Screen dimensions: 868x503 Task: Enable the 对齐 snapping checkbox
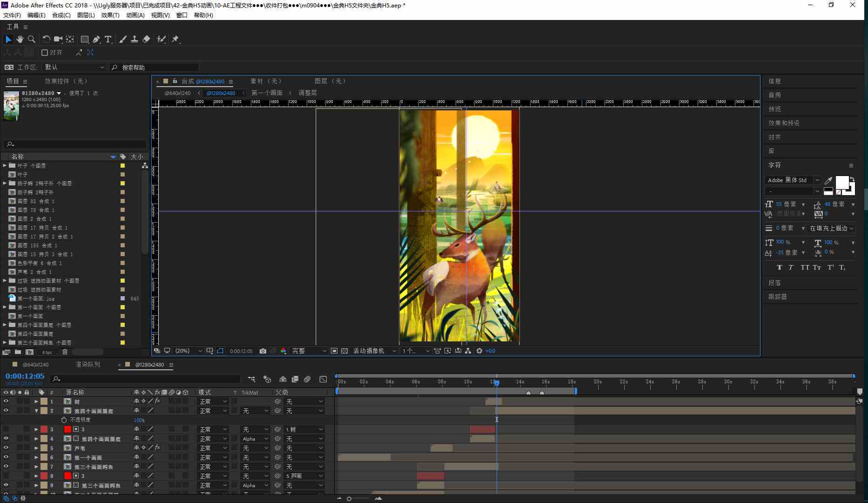[x=45, y=53]
